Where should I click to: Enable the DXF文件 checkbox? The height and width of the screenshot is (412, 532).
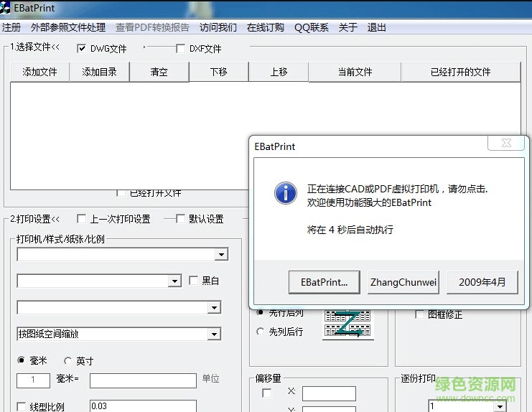click(180, 49)
